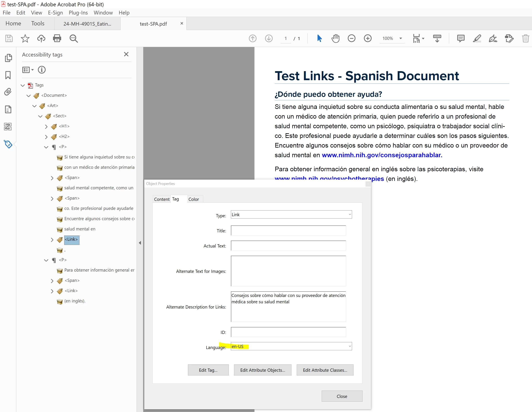This screenshot has height=412, width=532.
Task: Switch to the Color tab
Action: [x=193, y=199]
